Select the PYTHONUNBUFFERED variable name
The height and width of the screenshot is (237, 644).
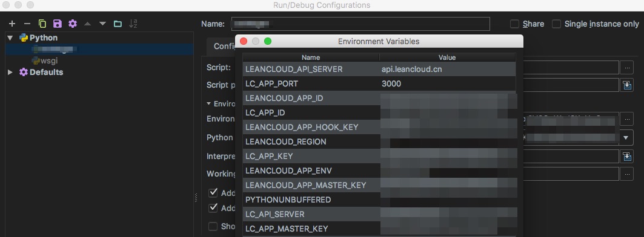click(x=288, y=200)
